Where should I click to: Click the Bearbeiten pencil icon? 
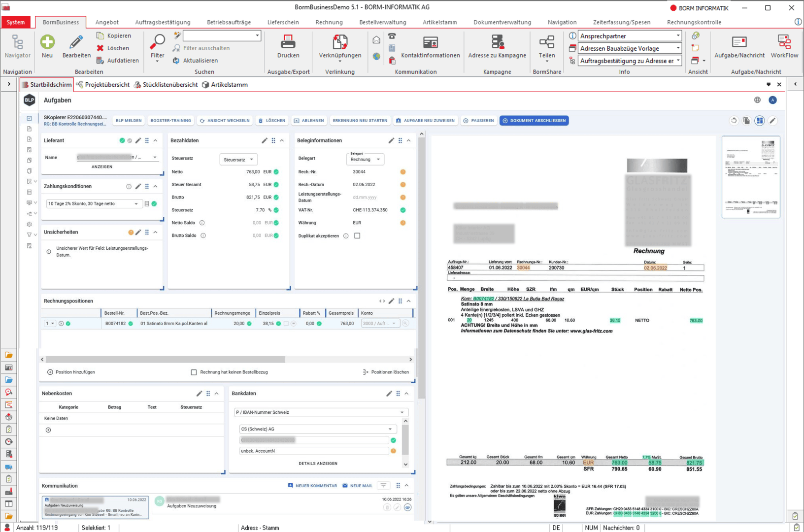(x=76, y=42)
